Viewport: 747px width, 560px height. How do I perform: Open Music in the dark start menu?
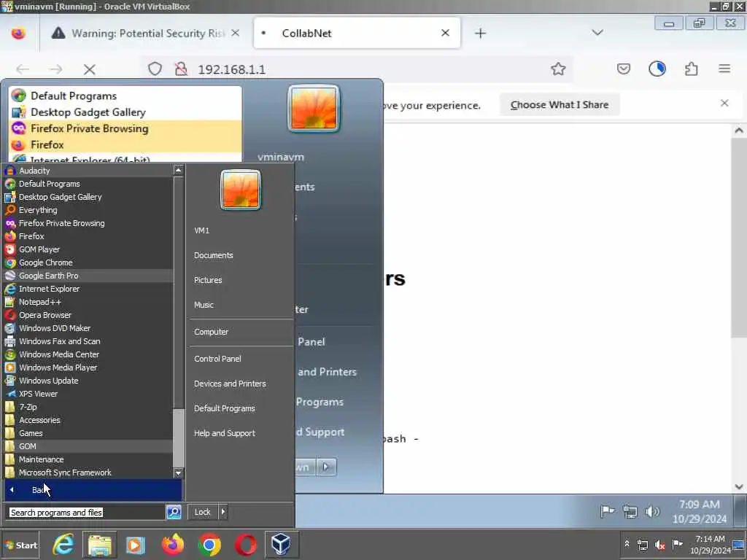204,305
